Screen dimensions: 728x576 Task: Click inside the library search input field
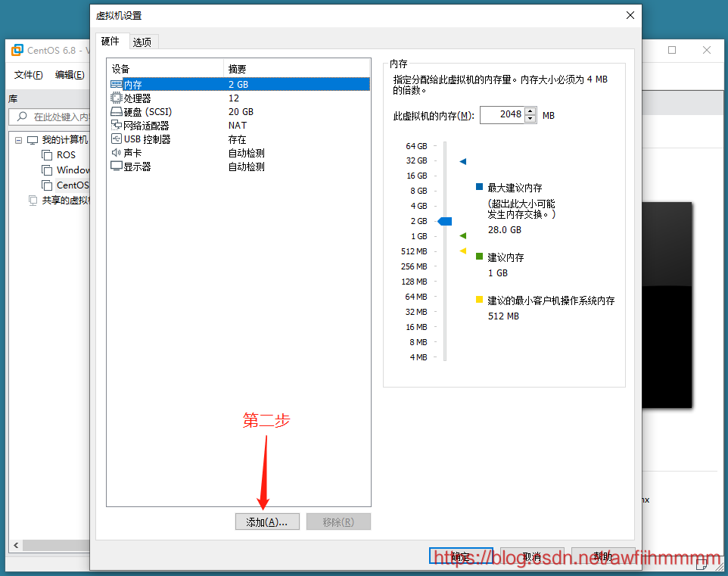[x=57, y=116]
